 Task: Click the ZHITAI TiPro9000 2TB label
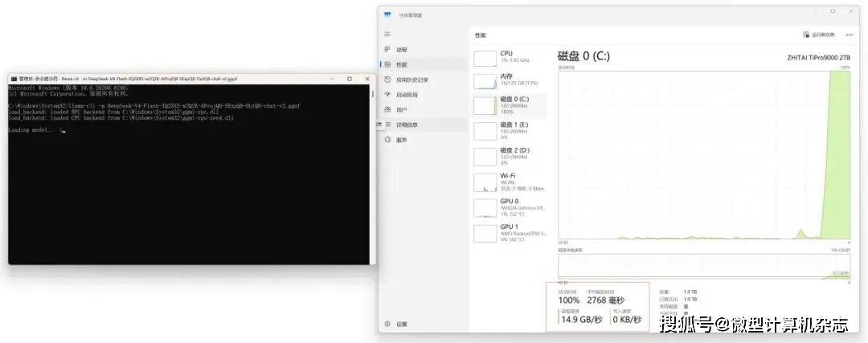818,58
